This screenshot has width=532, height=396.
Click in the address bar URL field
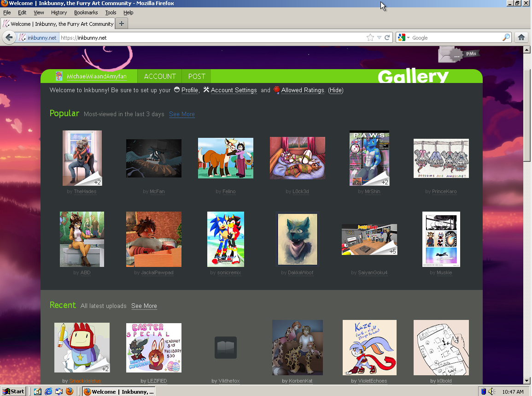pos(212,37)
